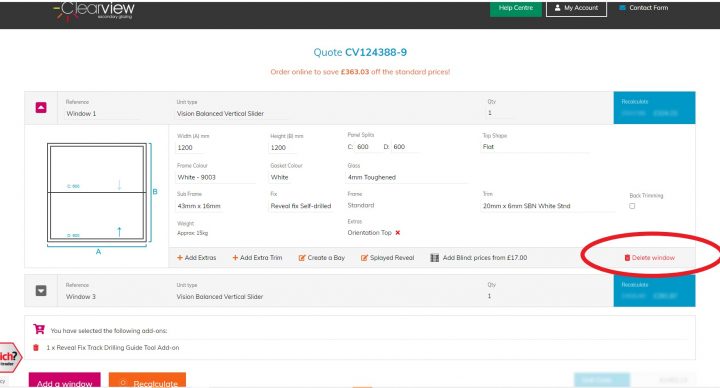Click the blind icon beside Add Blind
Screen dimensions: 720x388
(x=434, y=258)
